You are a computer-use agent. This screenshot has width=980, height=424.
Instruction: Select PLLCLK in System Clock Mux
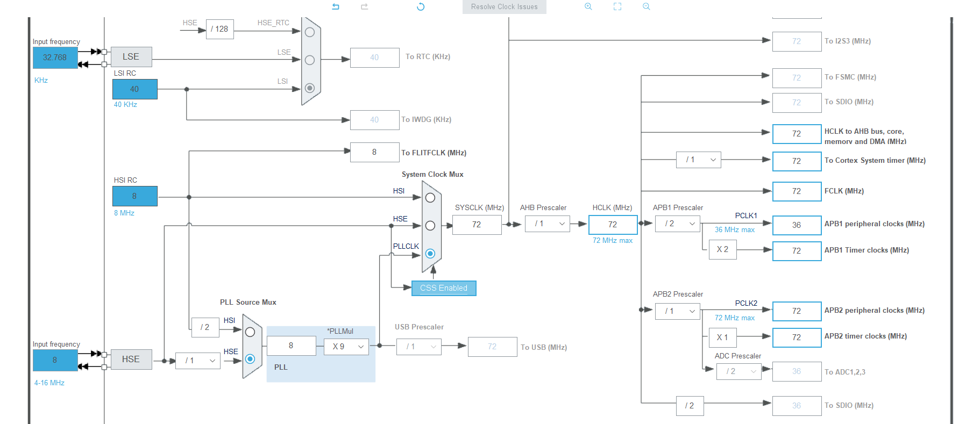pos(430,254)
